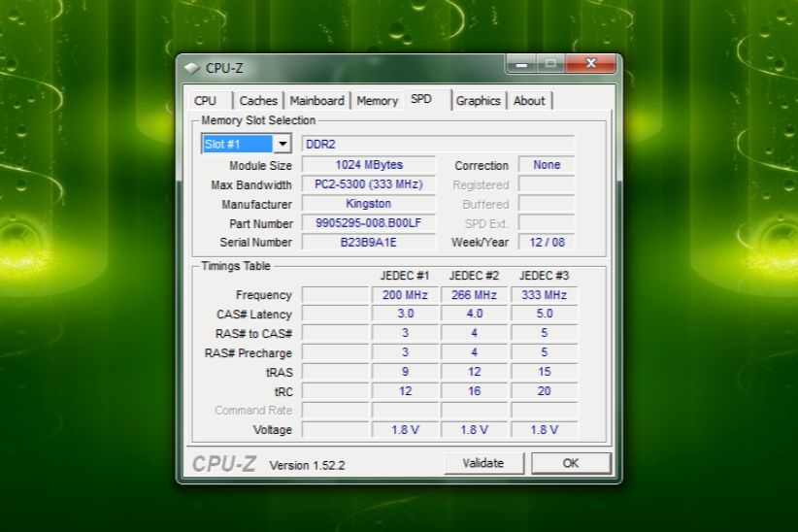Click the JEDEC #1 column header
798x532 pixels.
405,276
